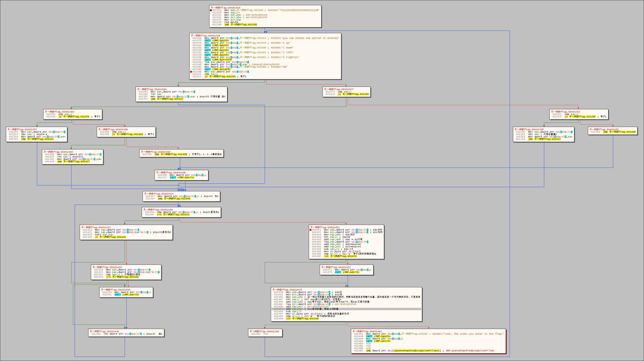The height and width of the screenshot is (361, 644).
Task: Click the "je 401400" jump at 4013DB
Action: 128,134
